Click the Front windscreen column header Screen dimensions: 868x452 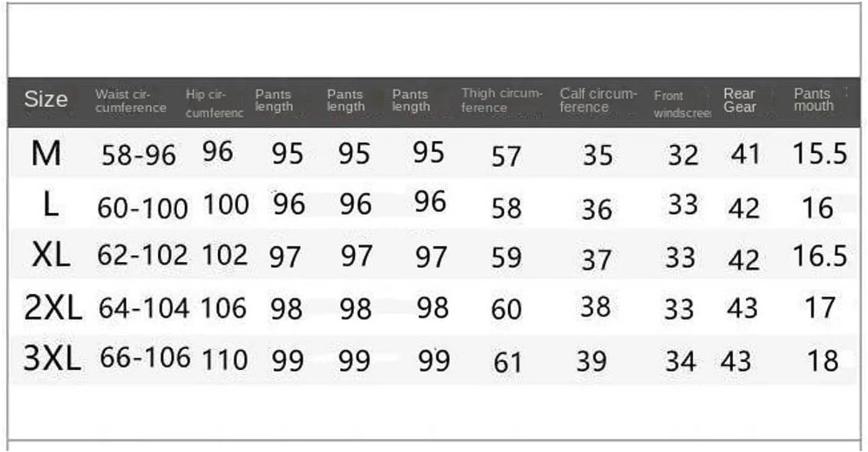coord(682,105)
